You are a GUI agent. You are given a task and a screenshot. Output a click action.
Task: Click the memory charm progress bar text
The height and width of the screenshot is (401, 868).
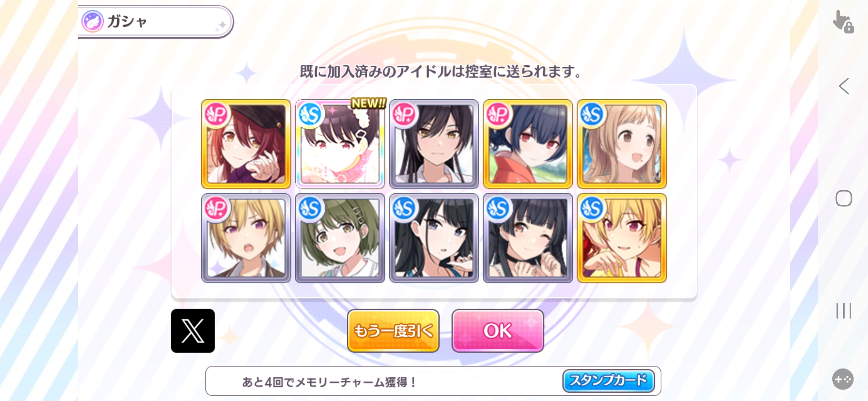[329, 382]
